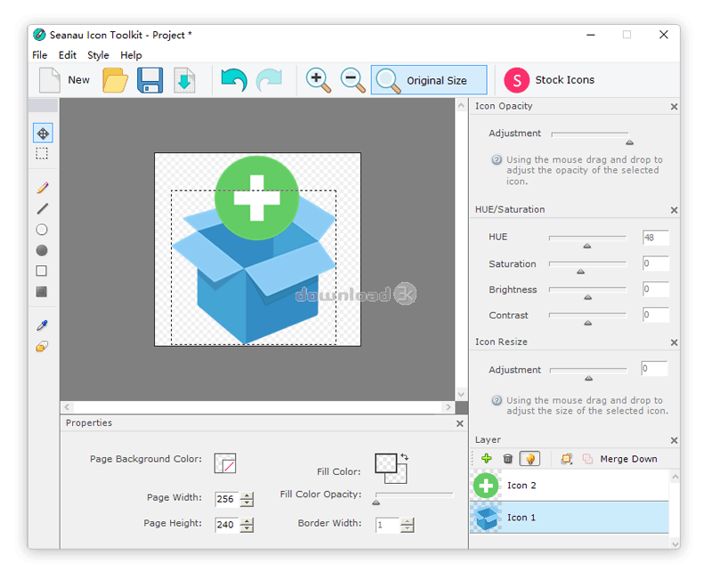Open file using the folder icon
Image resolution: width=712 pixels, height=588 pixels.
pyautogui.click(x=115, y=80)
